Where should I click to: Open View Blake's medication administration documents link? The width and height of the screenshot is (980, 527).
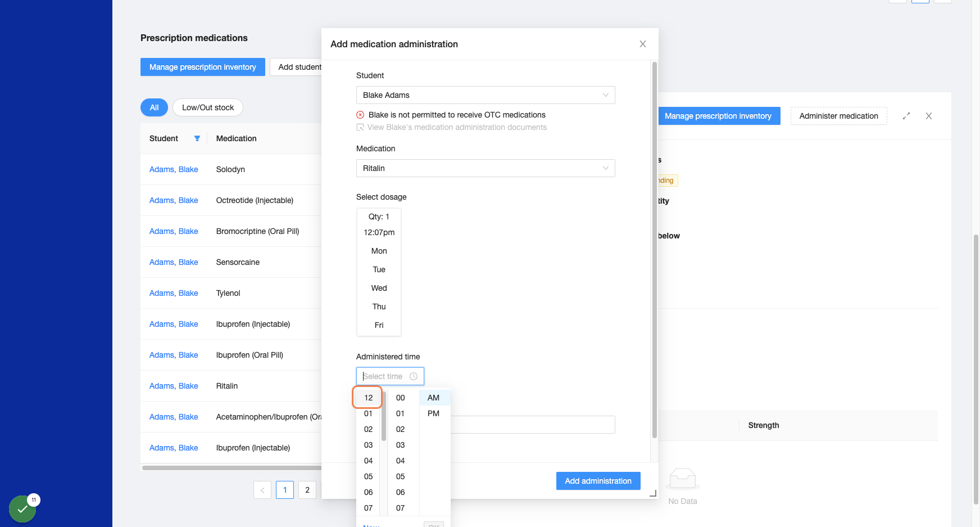[457, 127]
